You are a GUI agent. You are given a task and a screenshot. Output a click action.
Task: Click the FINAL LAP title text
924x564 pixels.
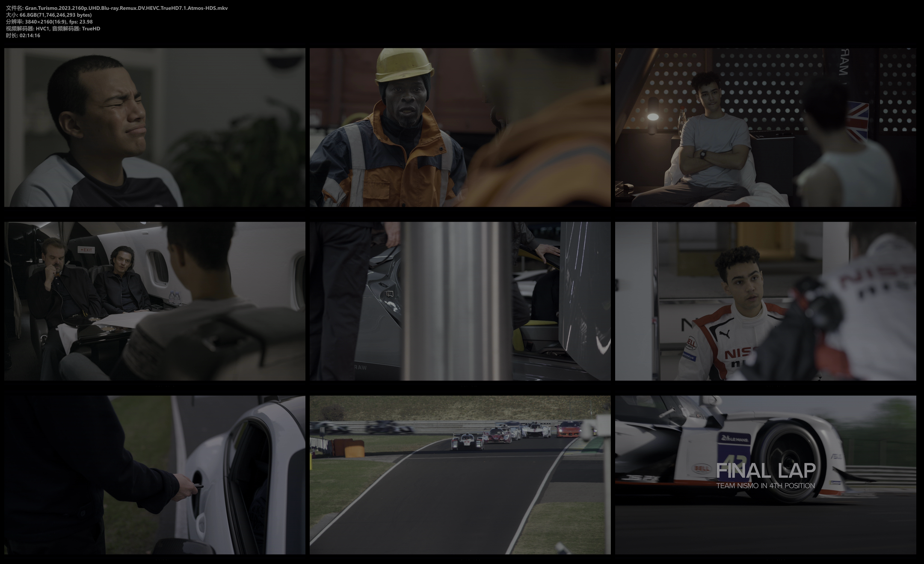(x=765, y=471)
